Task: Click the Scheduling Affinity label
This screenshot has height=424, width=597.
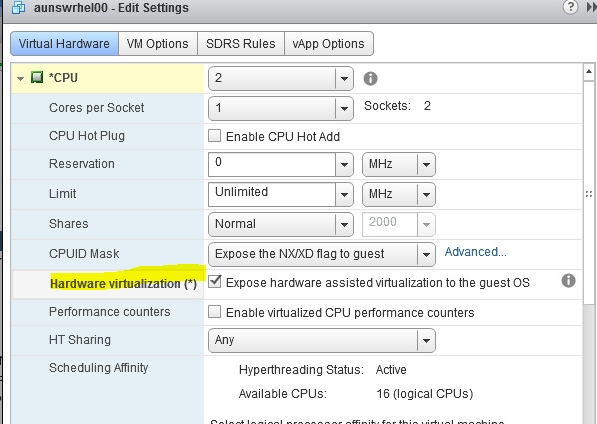Action: point(99,368)
